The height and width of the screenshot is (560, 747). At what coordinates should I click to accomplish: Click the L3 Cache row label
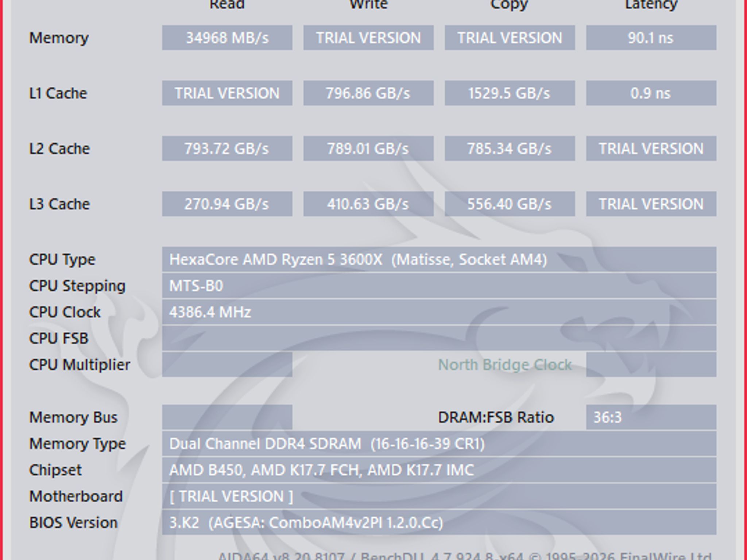pos(59,204)
